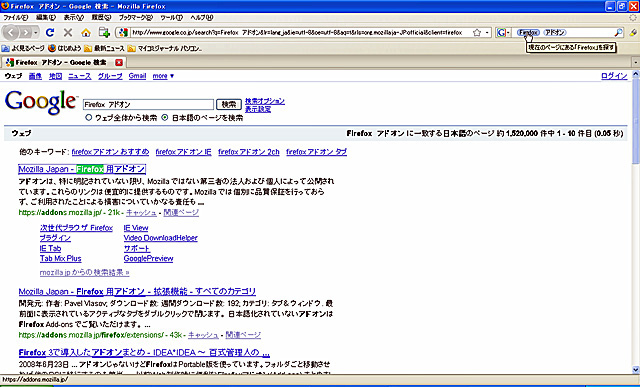Open the tab list dropdown at the tab bar's end

pyautogui.click(x=636, y=63)
